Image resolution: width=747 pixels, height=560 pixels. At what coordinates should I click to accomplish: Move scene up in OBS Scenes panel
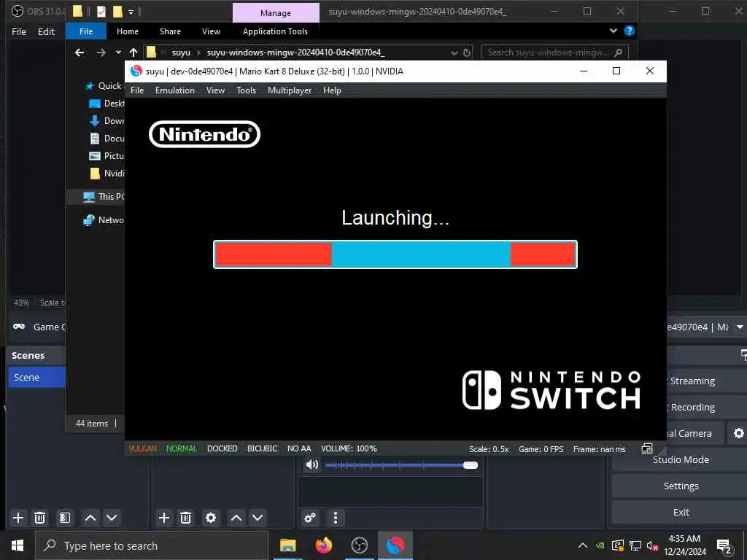click(x=90, y=518)
